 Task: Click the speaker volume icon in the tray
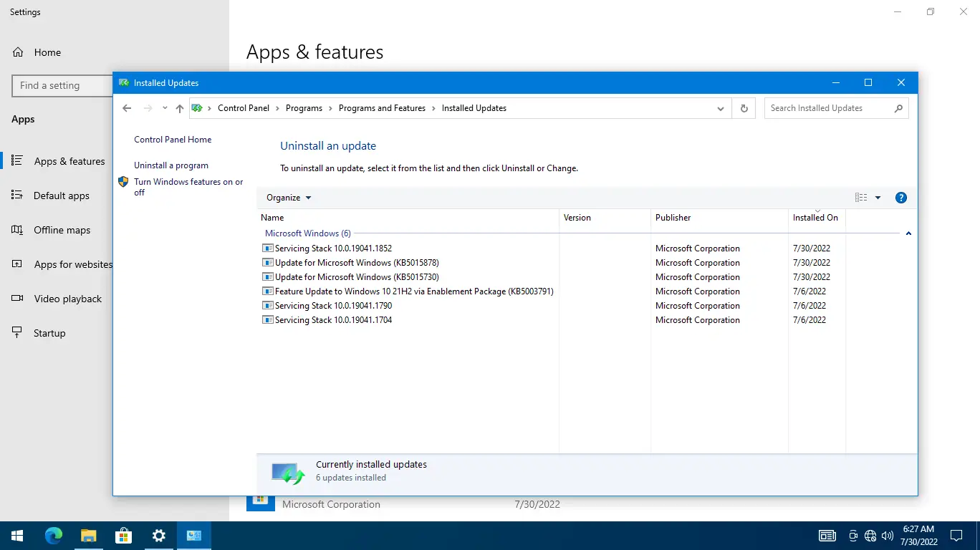pyautogui.click(x=888, y=536)
